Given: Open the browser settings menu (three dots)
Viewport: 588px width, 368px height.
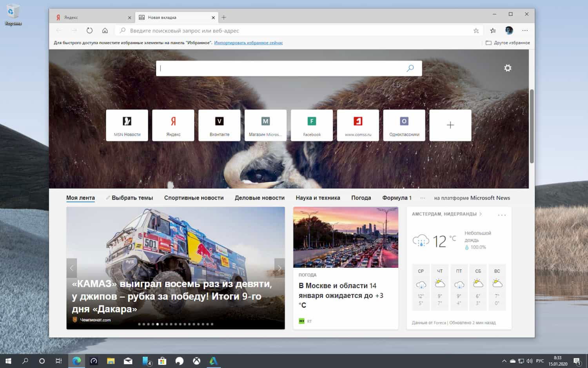Looking at the screenshot, I should 525,30.
